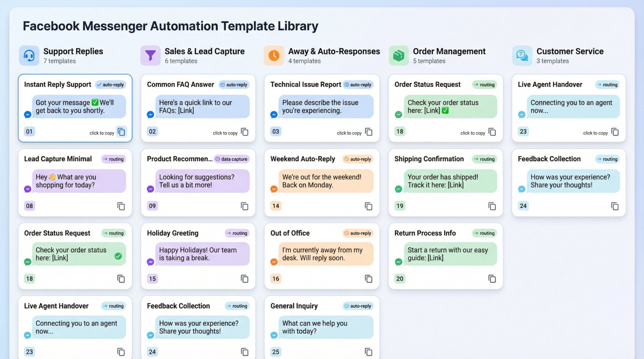
Task: Click the Away & Auto-Responses clock icon
Action: tap(274, 56)
